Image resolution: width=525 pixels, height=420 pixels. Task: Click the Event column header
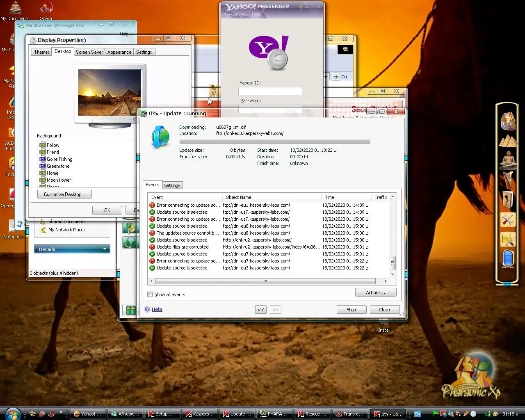pyautogui.click(x=185, y=197)
